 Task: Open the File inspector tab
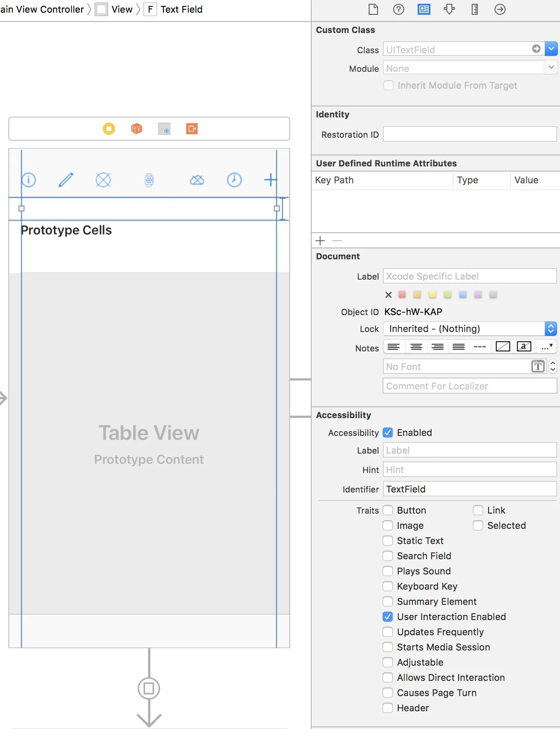pyautogui.click(x=373, y=9)
